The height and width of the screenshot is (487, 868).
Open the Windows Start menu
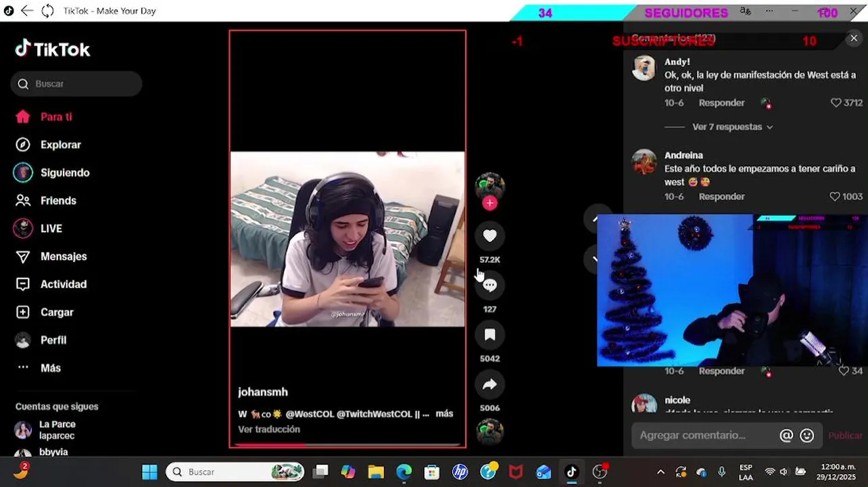pos(149,472)
